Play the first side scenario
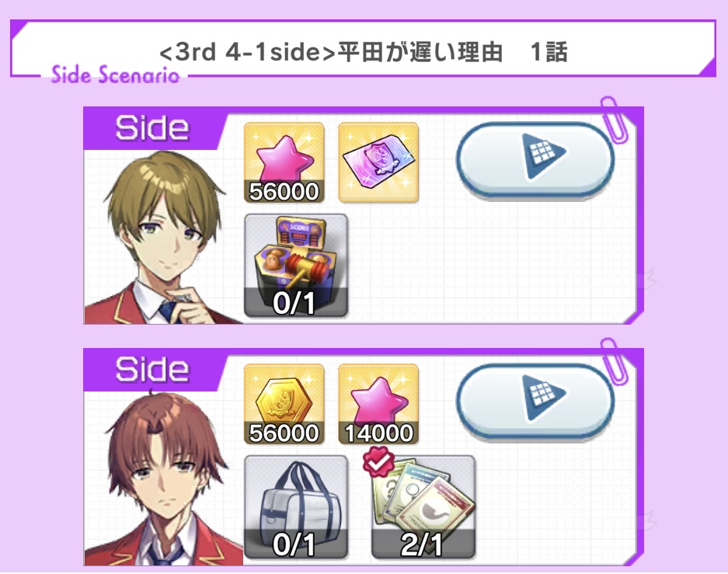This screenshot has width=728, height=574. 535,158
